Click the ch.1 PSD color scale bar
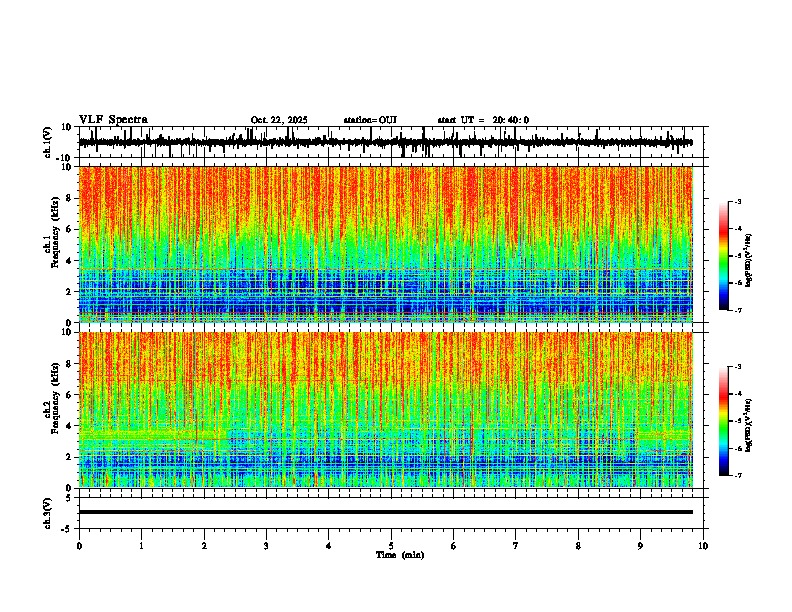The height and width of the screenshot is (612, 792). coord(723,256)
